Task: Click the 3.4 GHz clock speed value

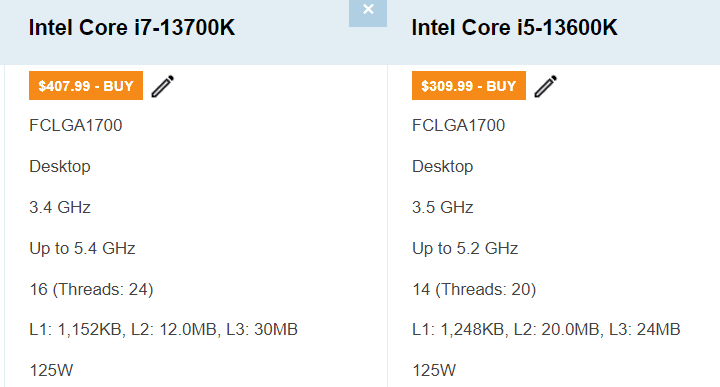Action: pos(60,208)
